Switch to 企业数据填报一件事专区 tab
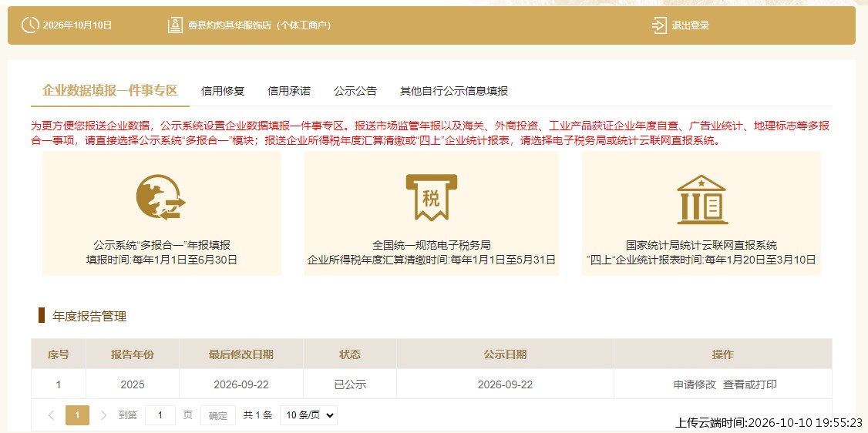The height and width of the screenshot is (433, 868). click(x=109, y=91)
